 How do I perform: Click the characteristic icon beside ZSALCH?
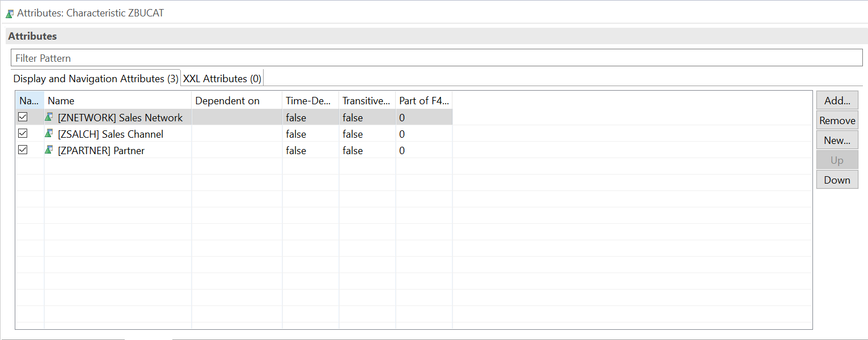tap(49, 134)
